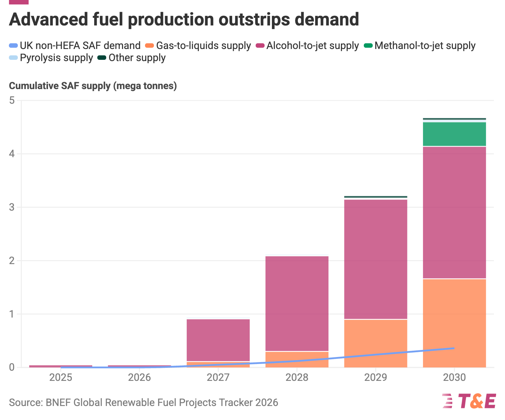Click the 2028 x-axis label
505x420 pixels.
coord(297,377)
